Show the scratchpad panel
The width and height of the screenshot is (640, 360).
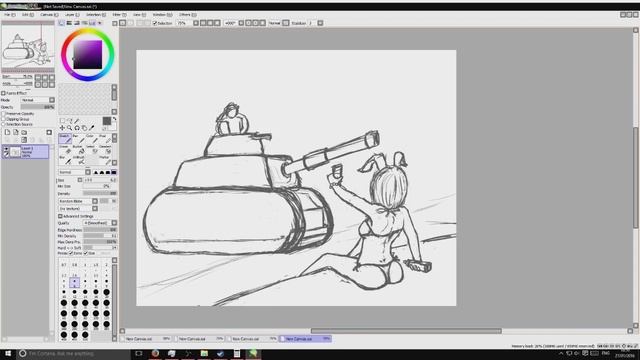click(x=100, y=23)
